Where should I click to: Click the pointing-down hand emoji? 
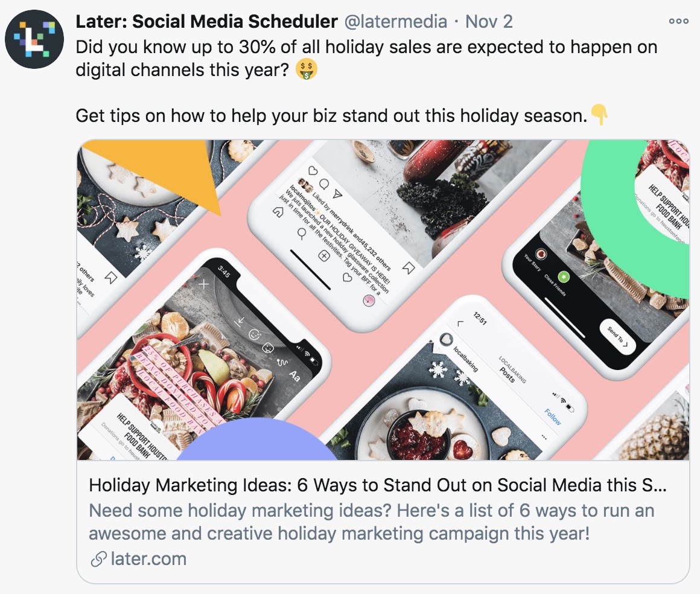pyautogui.click(x=600, y=115)
